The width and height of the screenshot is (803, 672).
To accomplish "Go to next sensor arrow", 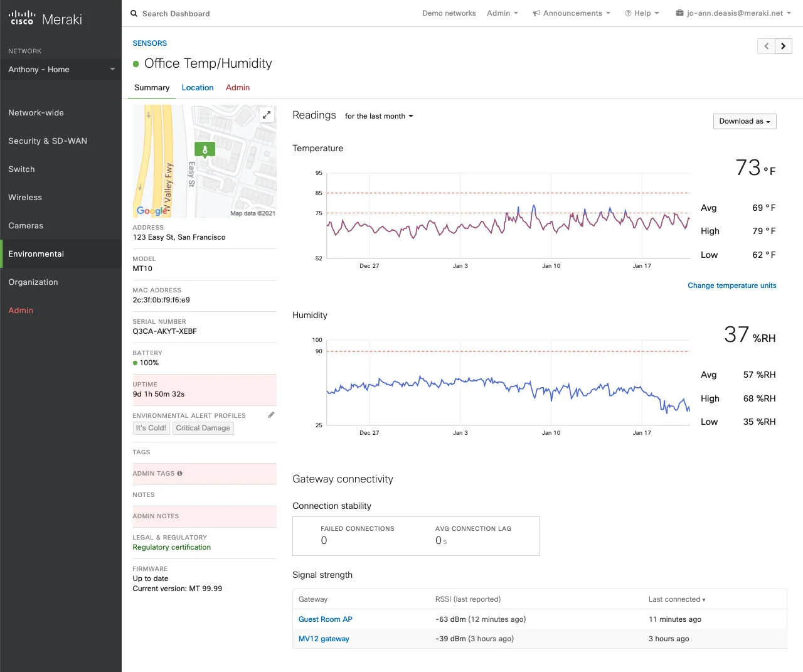I will tap(783, 46).
